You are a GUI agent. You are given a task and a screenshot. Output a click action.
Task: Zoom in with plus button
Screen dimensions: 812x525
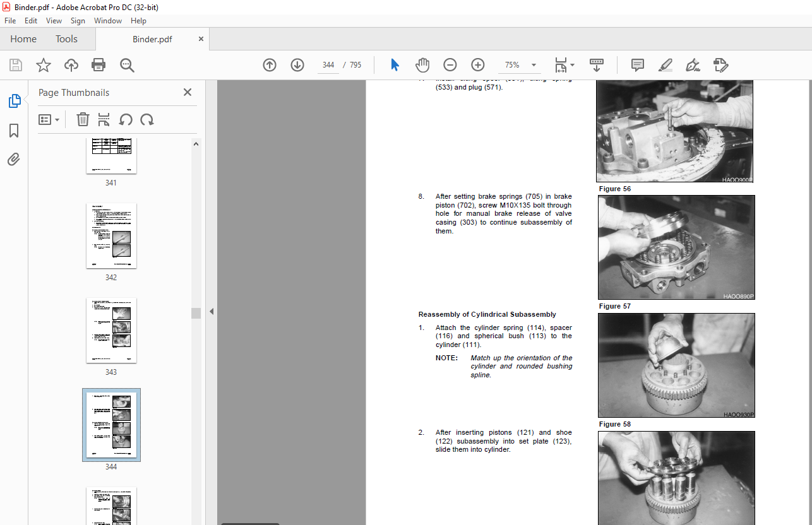(478, 65)
